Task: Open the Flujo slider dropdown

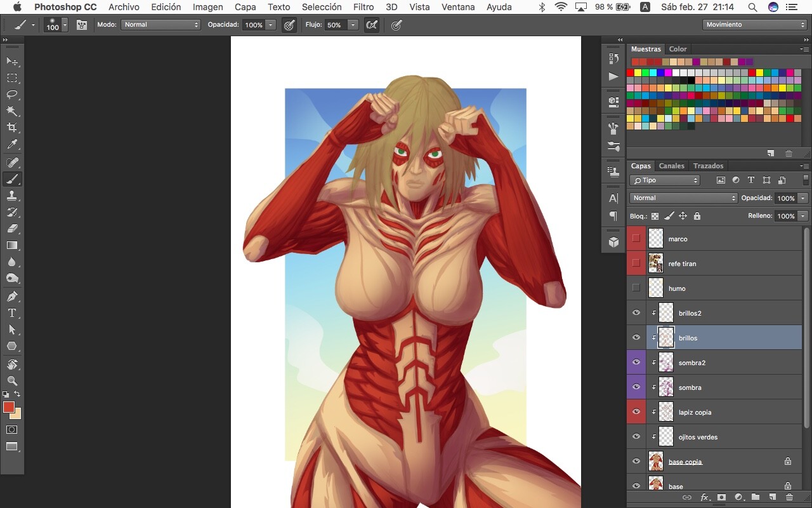Action: pyautogui.click(x=353, y=25)
